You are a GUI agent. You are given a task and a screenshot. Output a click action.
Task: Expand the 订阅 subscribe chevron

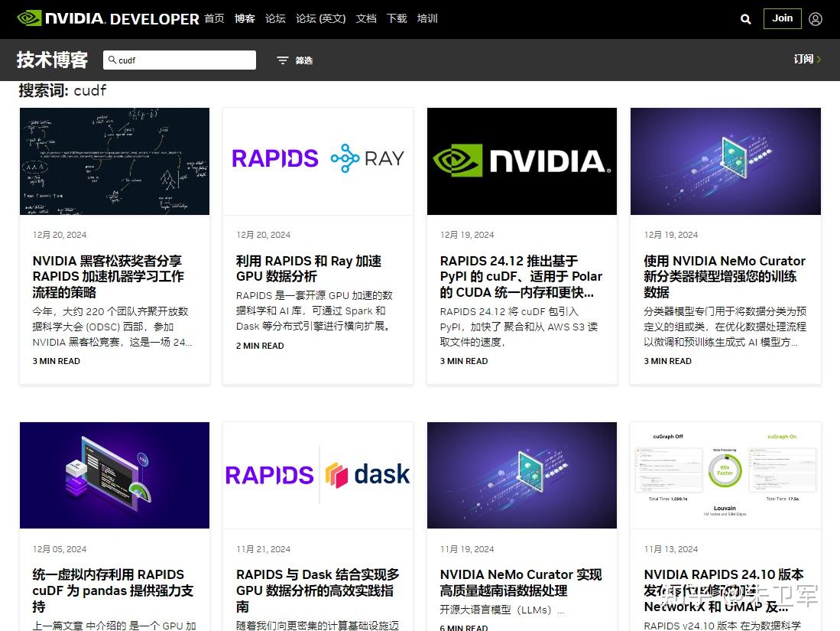[x=820, y=59]
